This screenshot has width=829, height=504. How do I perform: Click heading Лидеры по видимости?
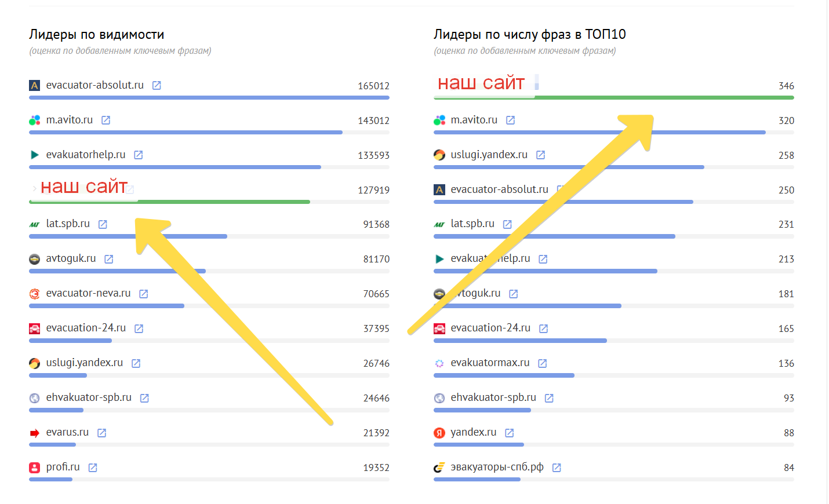tap(96, 34)
